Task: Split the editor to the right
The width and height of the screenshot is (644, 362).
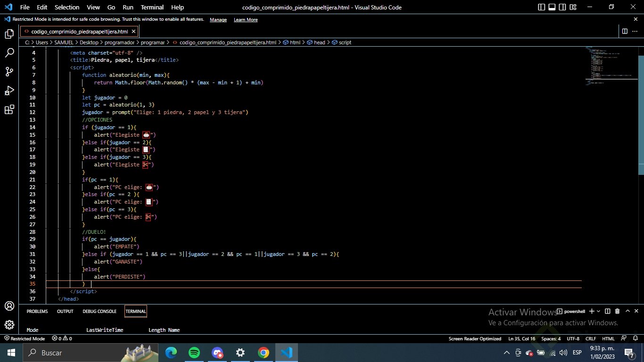Action: 625,31
